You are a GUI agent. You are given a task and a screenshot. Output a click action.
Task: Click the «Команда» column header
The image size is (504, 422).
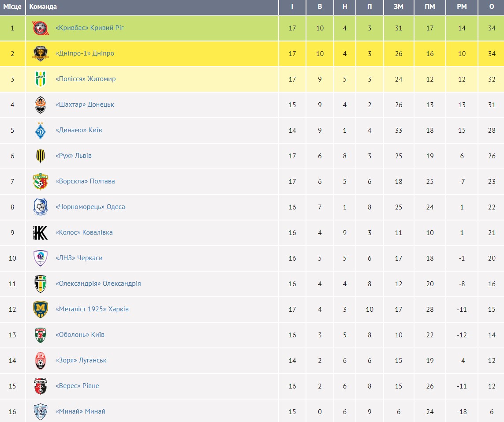pyautogui.click(x=43, y=7)
